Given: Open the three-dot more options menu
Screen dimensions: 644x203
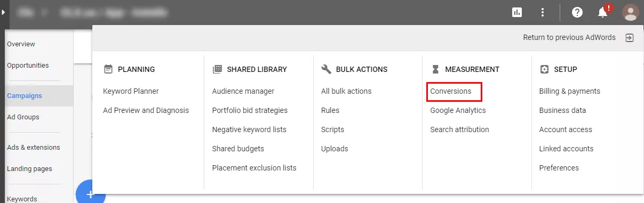Looking at the screenshot, I should (543, 12).
